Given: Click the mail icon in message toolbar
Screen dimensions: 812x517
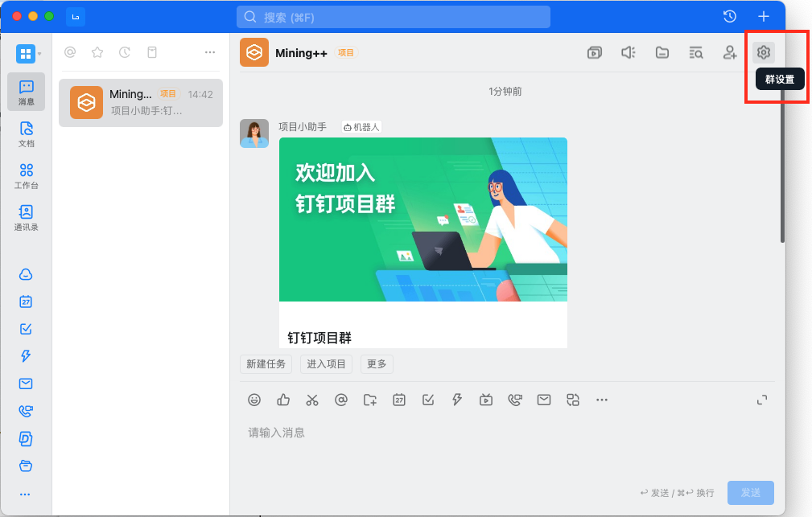Looking at the screenshot, I should tap(544, 400).
